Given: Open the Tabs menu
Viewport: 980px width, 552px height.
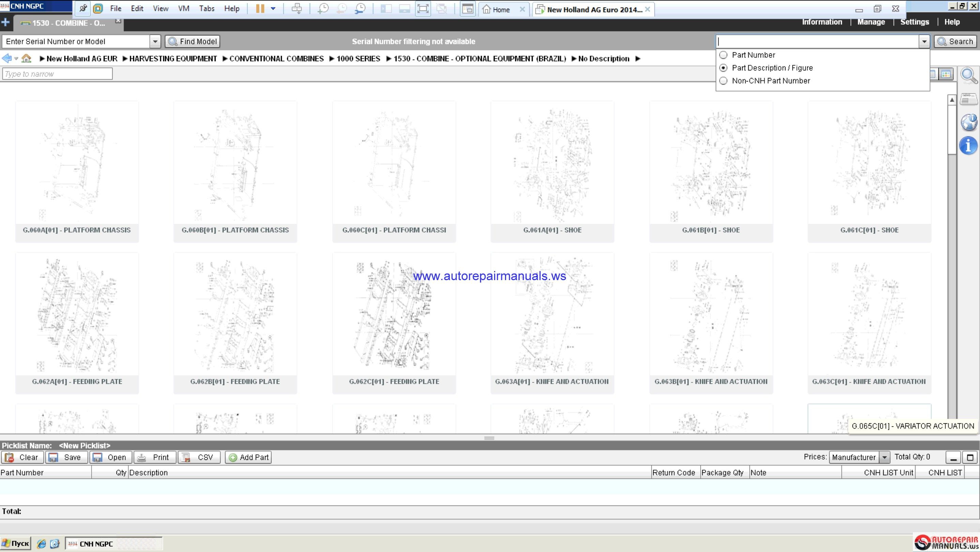Looking at the screenshot, I should point(206,9).
